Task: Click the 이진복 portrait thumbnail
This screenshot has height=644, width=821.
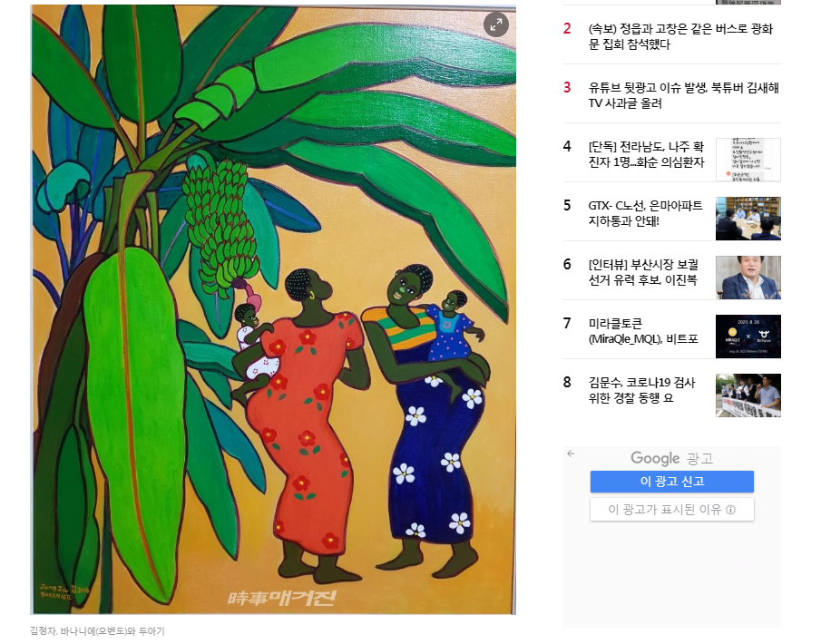Action: click(748, 278)
